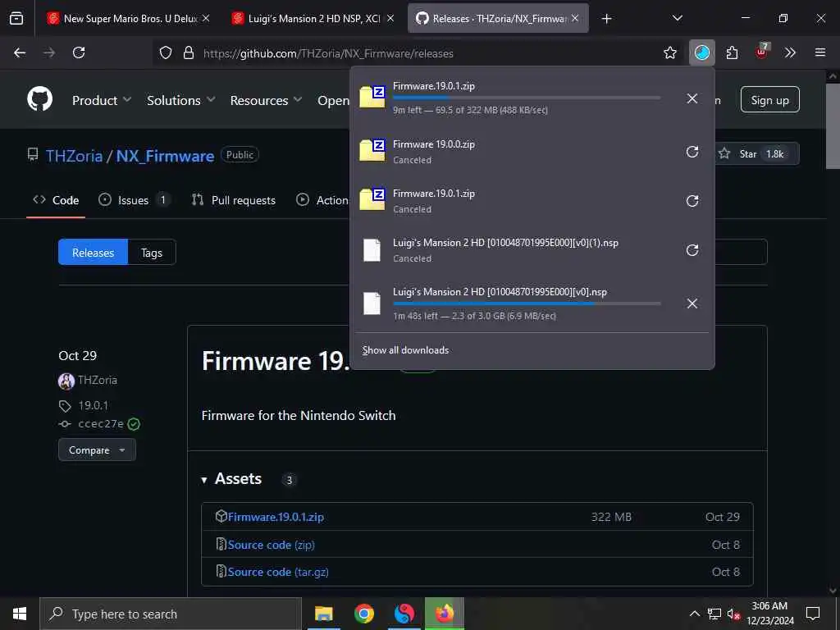Click the site padlock security icon
This screenshot has height=630, width=840.
[188, 52]
